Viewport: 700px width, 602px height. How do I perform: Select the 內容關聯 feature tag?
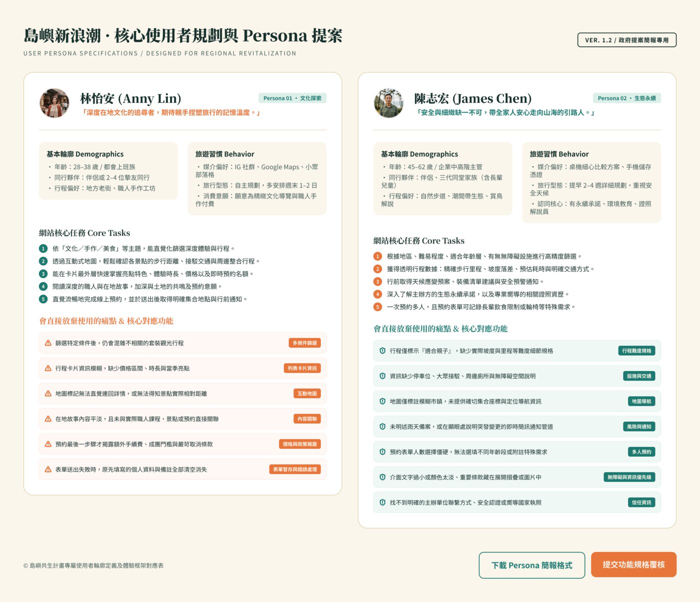(307, 419)
